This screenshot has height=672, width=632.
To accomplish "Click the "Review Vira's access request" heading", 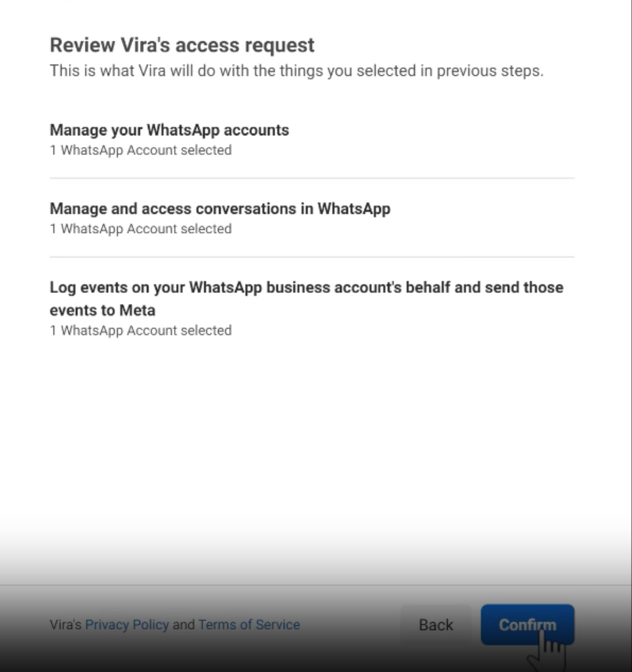I will click(182, 45).
